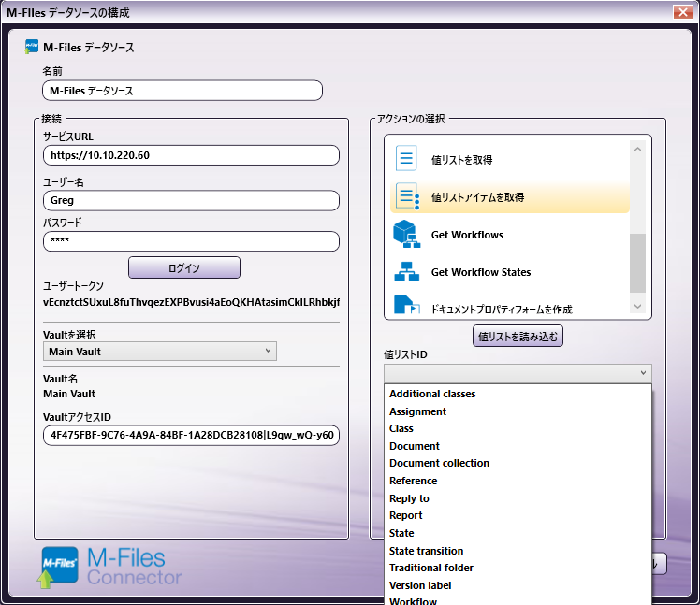The width and height of the screenshot is (700, 605).
Task: Click the 値リストを読み込む button
Action: pyautogui.click(x=518, y=337)
